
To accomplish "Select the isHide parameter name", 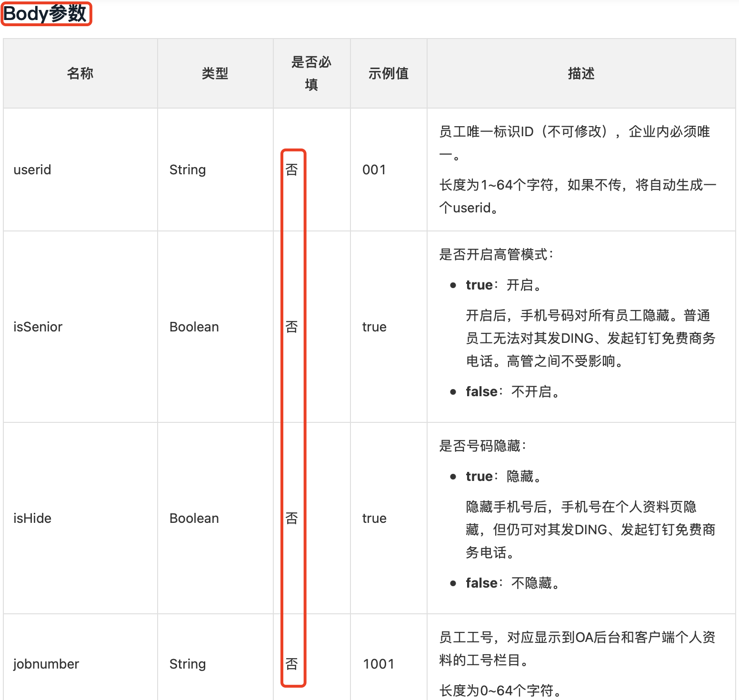I will click(x=32, y=518).
